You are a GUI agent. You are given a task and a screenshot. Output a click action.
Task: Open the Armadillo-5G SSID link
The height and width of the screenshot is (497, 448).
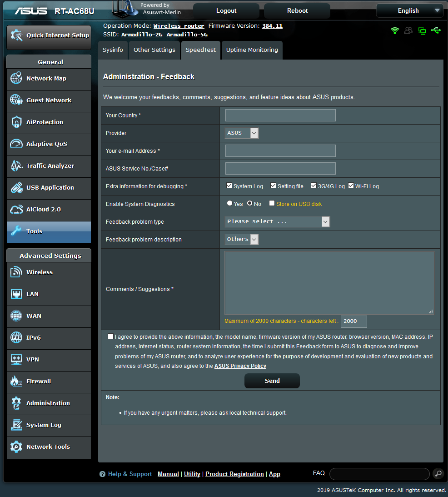coord(187,35)
